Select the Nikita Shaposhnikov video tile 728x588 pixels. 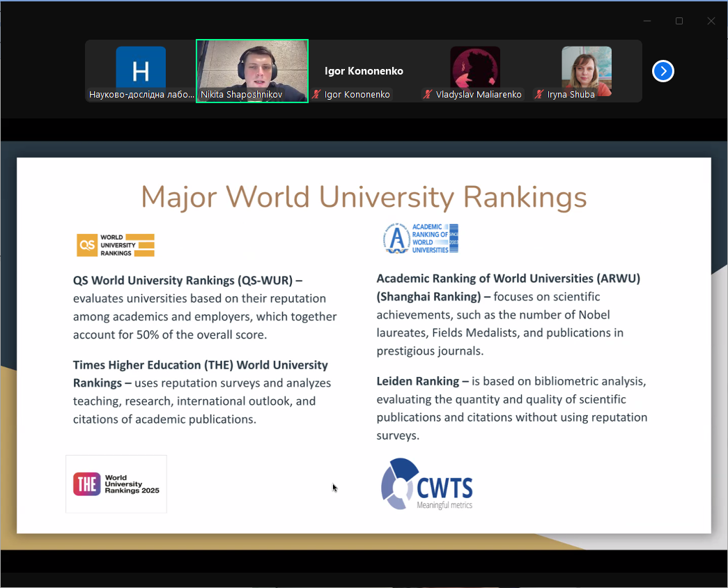point(252,71)
